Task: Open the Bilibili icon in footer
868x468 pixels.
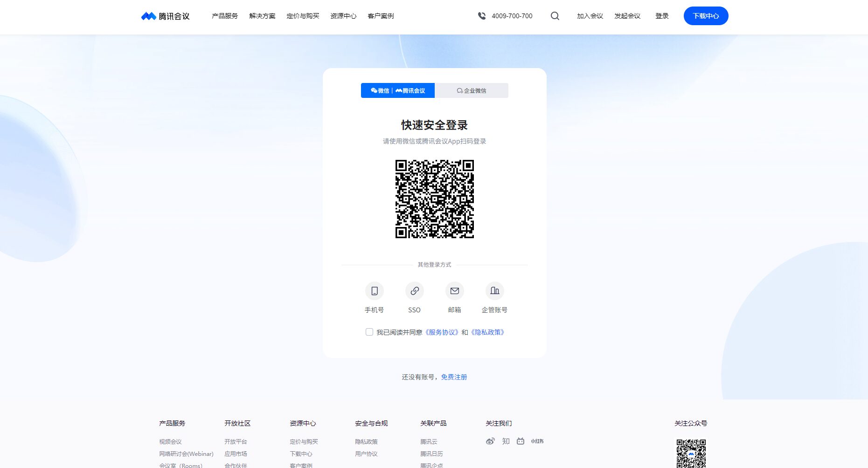Action: (x=521, y=441)
